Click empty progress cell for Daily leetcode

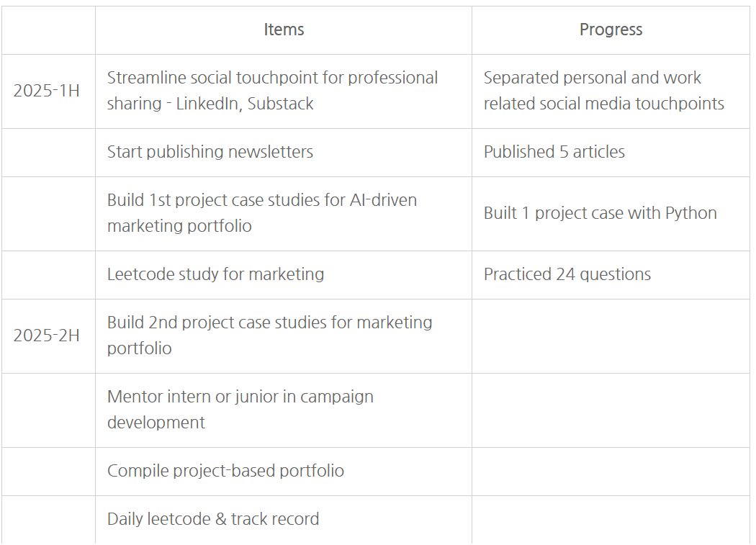(x=611, y=519)
